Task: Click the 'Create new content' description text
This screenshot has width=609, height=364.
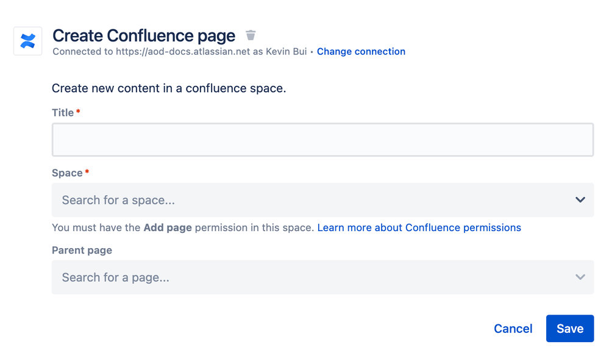Action: pos(169,88)
